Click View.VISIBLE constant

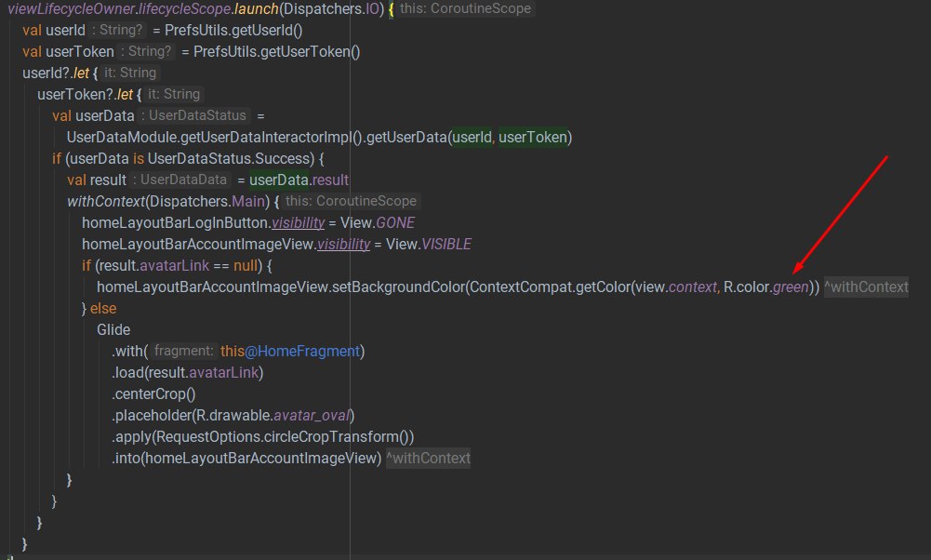pyautogui.click(x=429, y=244)
